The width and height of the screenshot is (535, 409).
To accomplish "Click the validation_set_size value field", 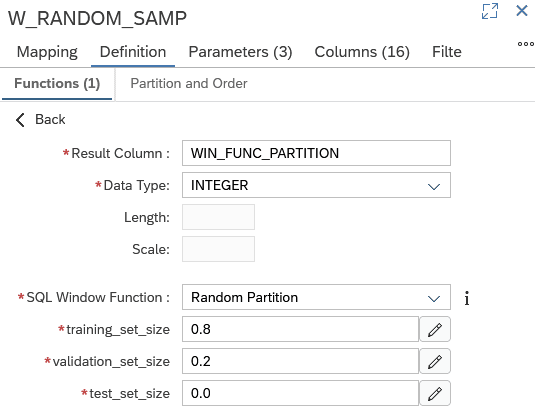I will tap(300, 361).
